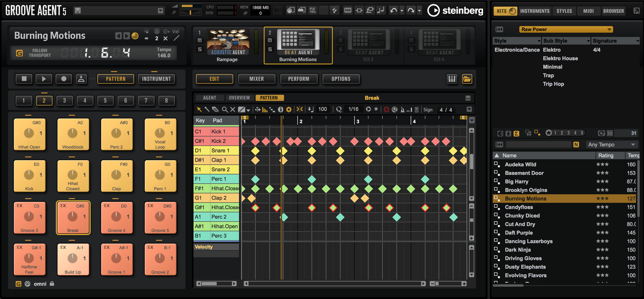Open the Raw Power kit dropdown

click(566, 29)
